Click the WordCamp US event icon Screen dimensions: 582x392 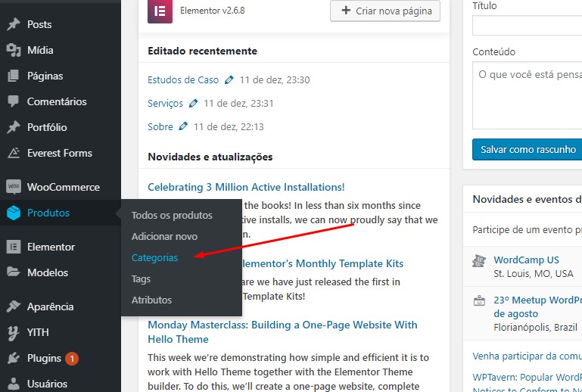[479, 261]
